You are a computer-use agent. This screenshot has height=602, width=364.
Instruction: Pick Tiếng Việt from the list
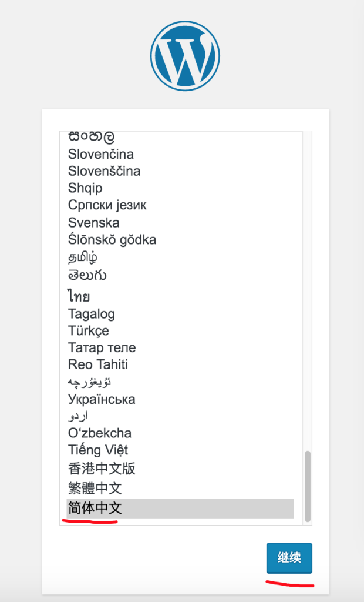pos(98,450)
